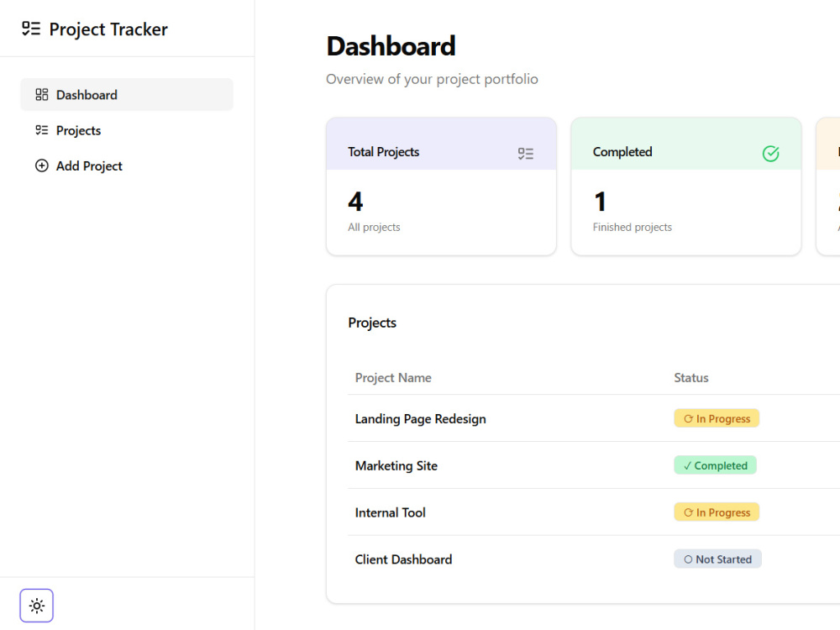This screenshot has width=840, height=630.
Task: Open the Projects sidebar menu item
Action: coord(127,130)
